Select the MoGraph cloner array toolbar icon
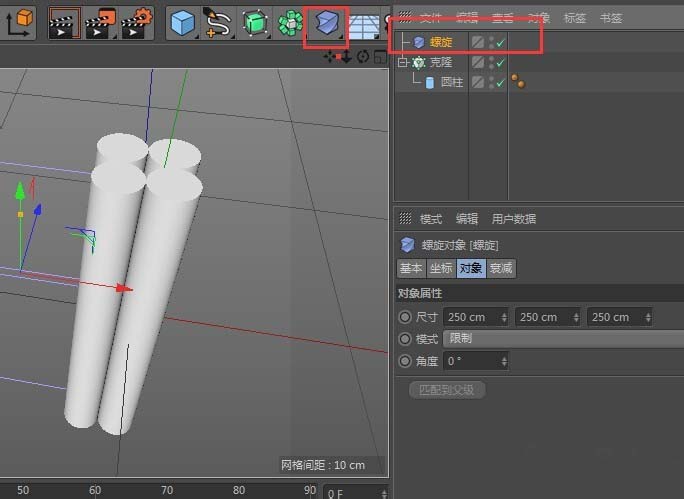Viewport: 684px width, 499px height. (x=291, y=21)
